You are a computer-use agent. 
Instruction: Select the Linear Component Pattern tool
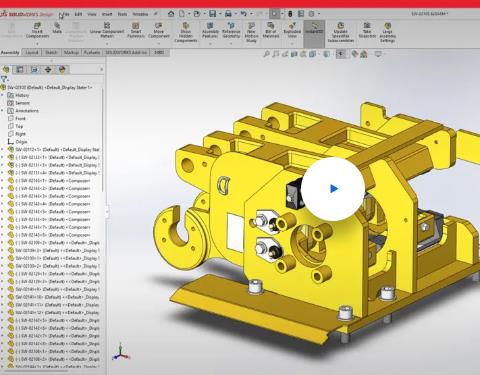point(107,30)
